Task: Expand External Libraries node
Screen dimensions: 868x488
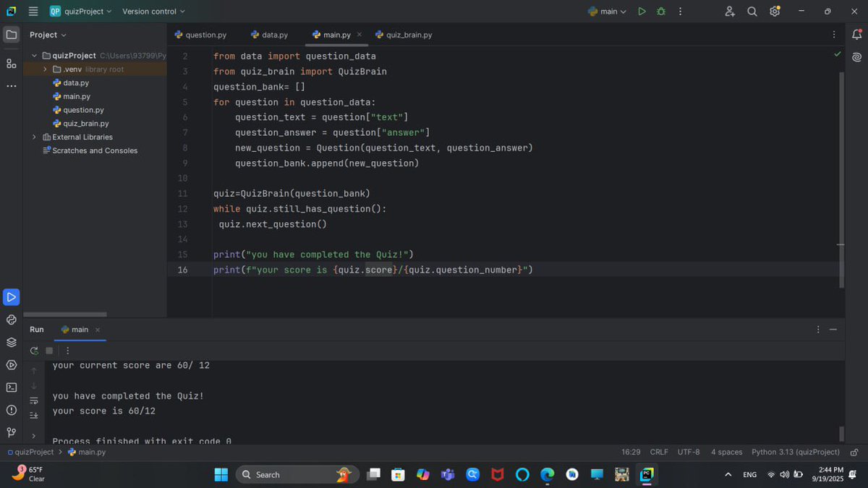Action: pos(34,137)
